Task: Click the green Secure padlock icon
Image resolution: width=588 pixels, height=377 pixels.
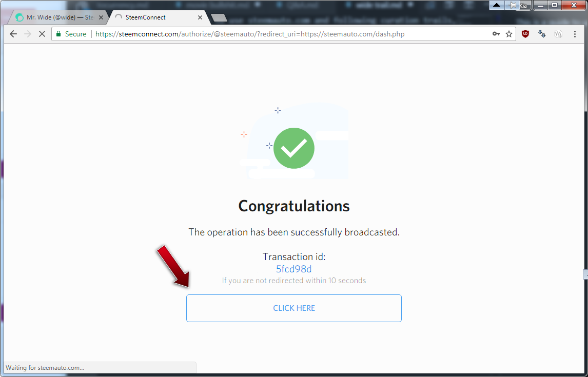Action: [58, 34]
